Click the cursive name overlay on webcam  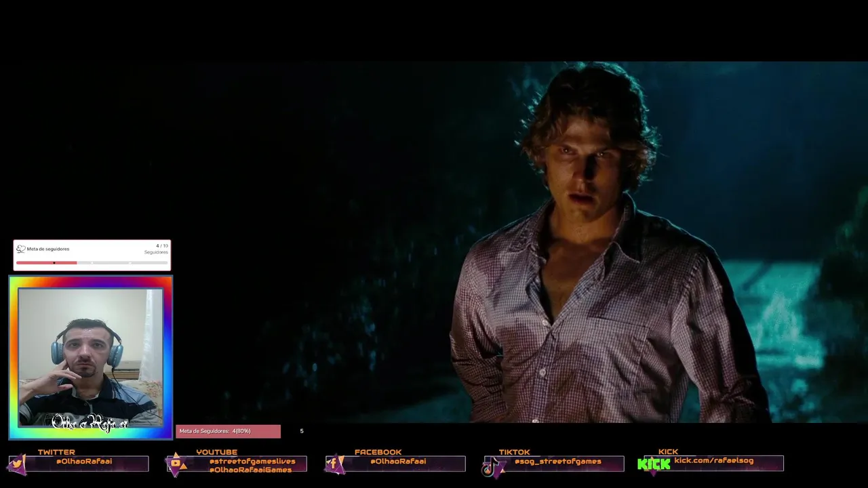coord(90,422)
